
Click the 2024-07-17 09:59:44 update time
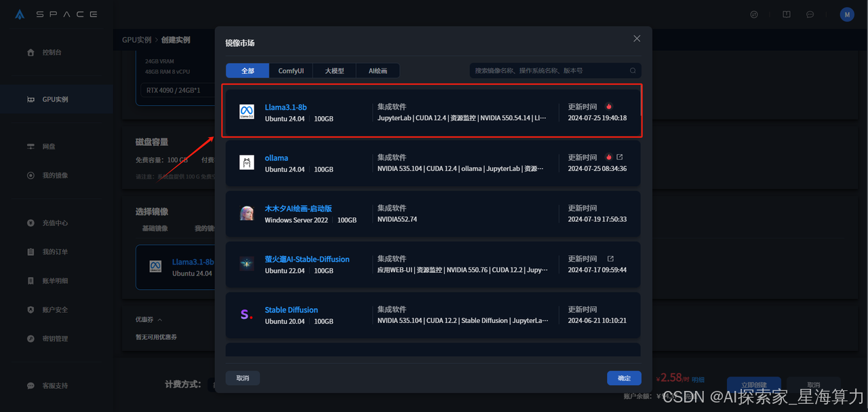click(597, 270)
